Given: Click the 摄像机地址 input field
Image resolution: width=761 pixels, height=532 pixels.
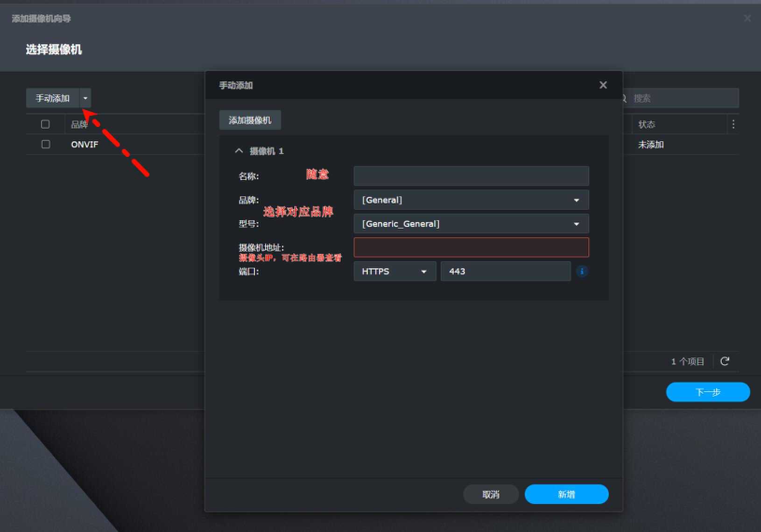Looking at the screenshot, I should coord(471,247).
